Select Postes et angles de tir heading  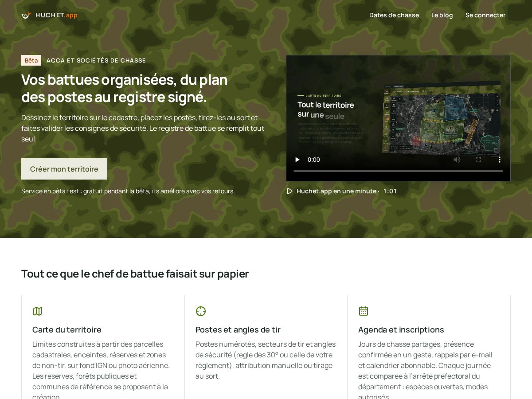(x=238, y=329)
